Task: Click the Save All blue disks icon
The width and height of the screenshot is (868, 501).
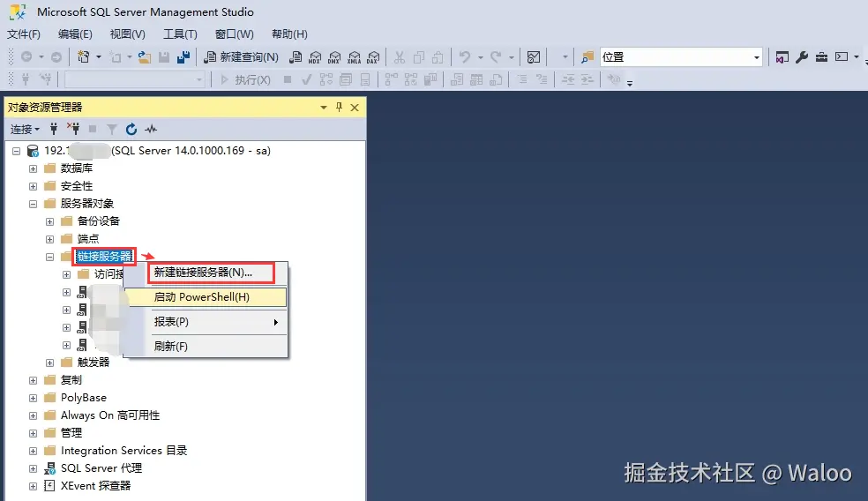Action: pos(183,57)
